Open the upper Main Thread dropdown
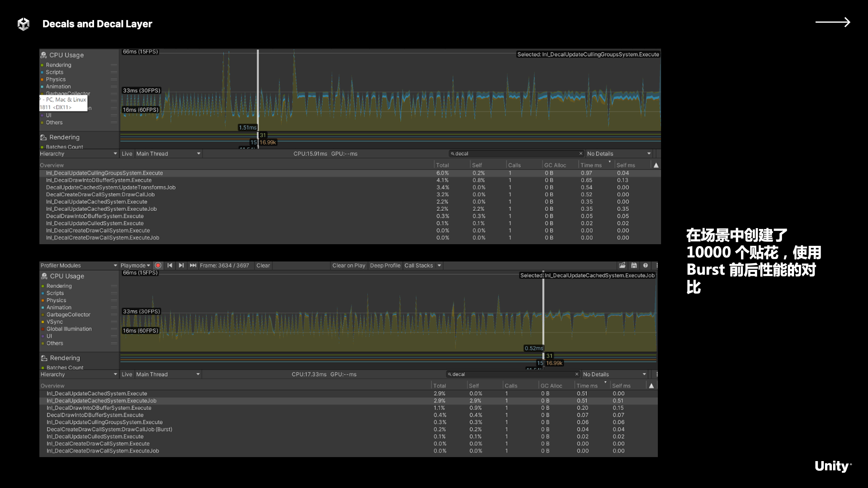The image size is (868, 488). point(168,154)
